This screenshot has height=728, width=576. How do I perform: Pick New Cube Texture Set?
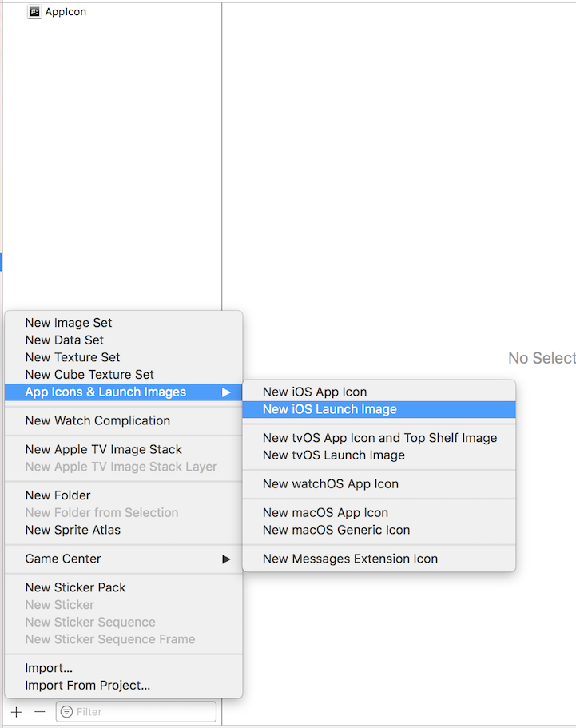click(89, 374)
